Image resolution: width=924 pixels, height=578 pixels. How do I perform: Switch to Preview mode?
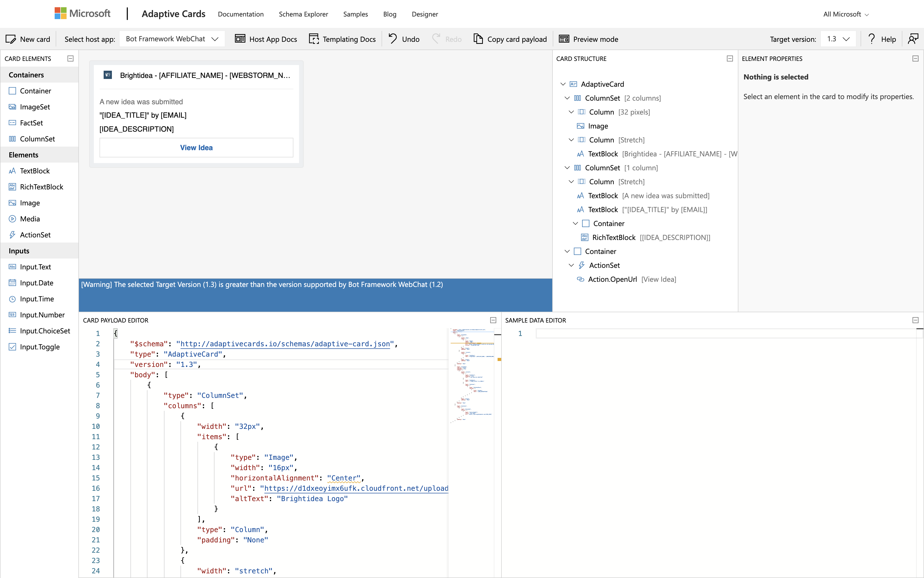pyautogui.click(x=588, y=39)
